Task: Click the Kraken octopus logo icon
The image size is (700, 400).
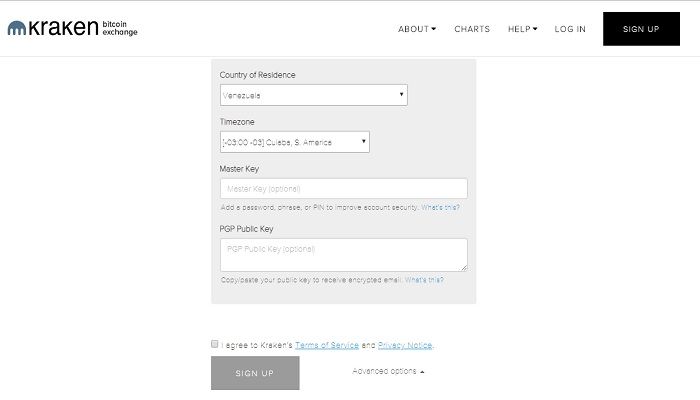Action: tap(17, 29)
